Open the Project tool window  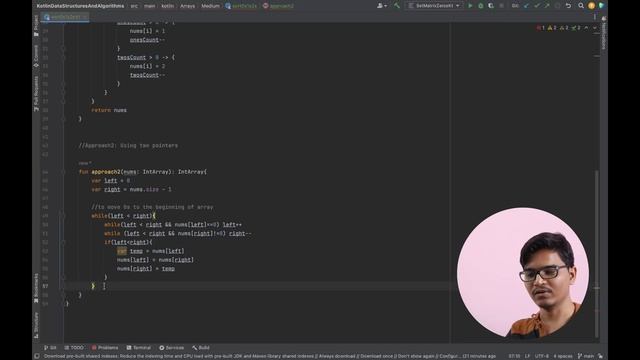36,25
